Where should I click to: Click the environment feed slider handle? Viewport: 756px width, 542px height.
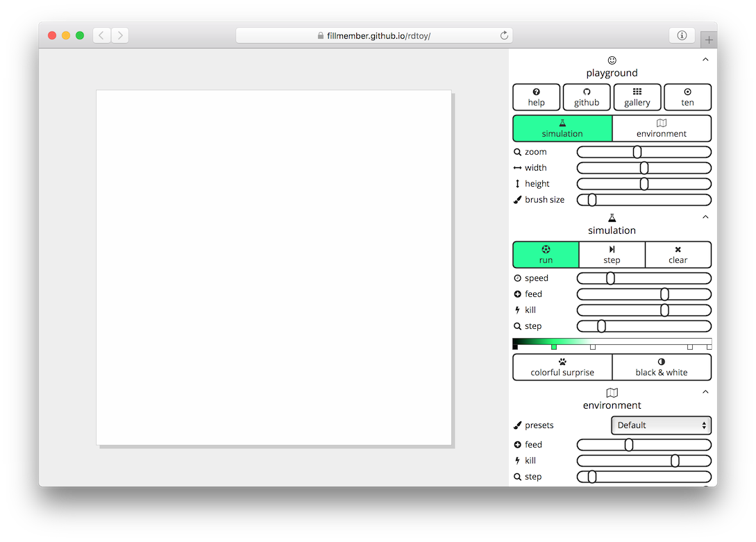(x=629, y=445)
